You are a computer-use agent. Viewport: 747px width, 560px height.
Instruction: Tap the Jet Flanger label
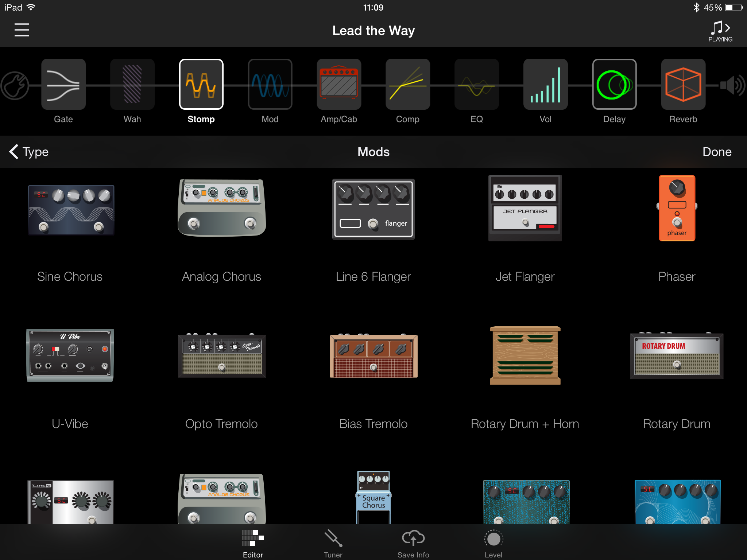pos(525,277)
